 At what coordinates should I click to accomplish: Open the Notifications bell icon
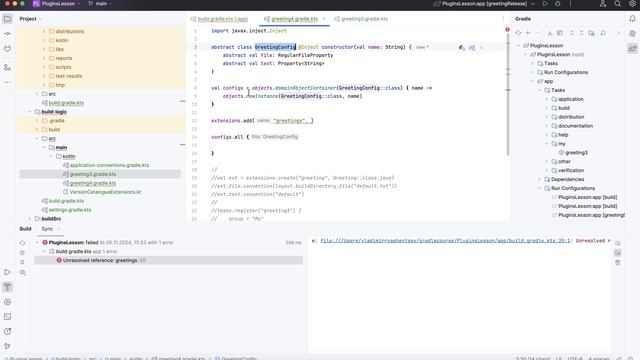pyautogui.click(x=632, y=19)
